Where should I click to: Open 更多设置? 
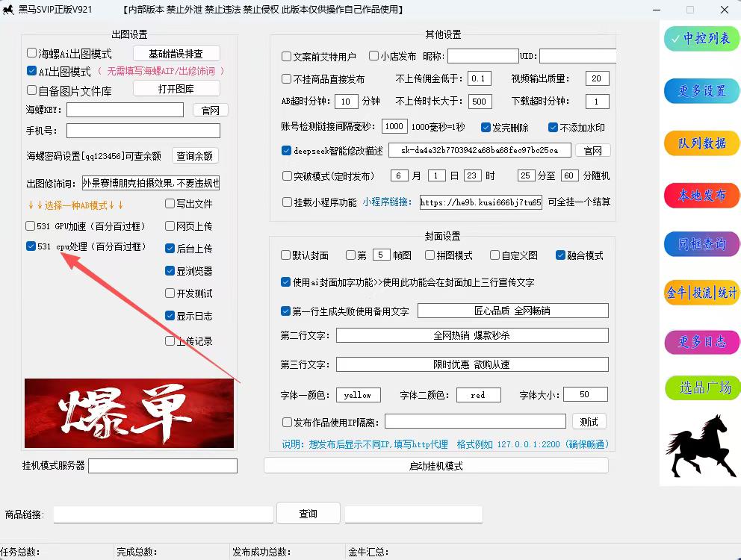[x=701, y=91]
